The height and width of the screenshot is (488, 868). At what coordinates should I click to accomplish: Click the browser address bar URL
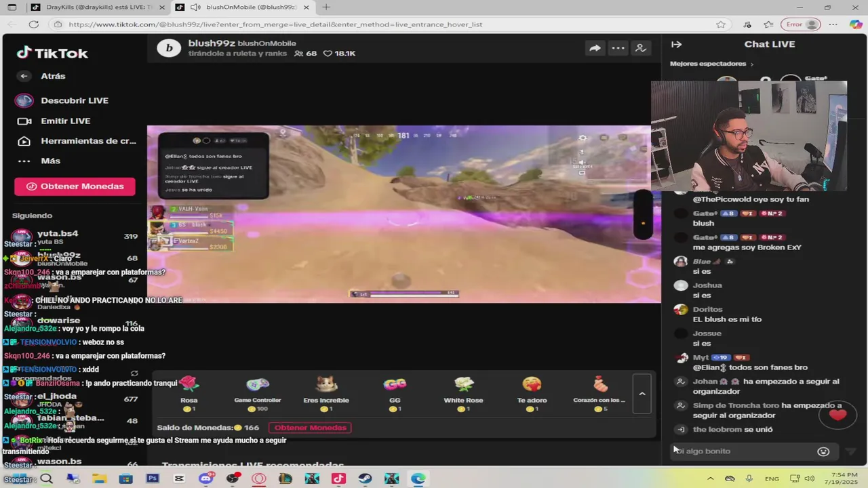(x=275, y=24)
